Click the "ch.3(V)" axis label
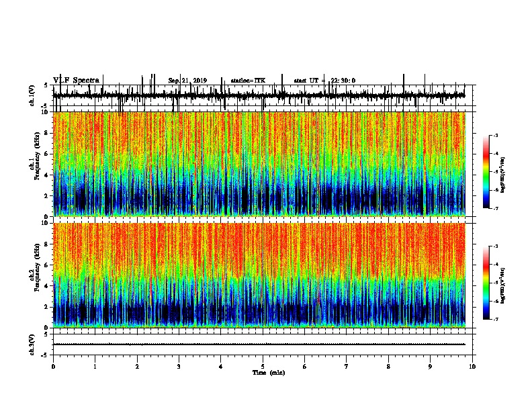The width and height of the screenshot is (532, 411). (32, 345)
